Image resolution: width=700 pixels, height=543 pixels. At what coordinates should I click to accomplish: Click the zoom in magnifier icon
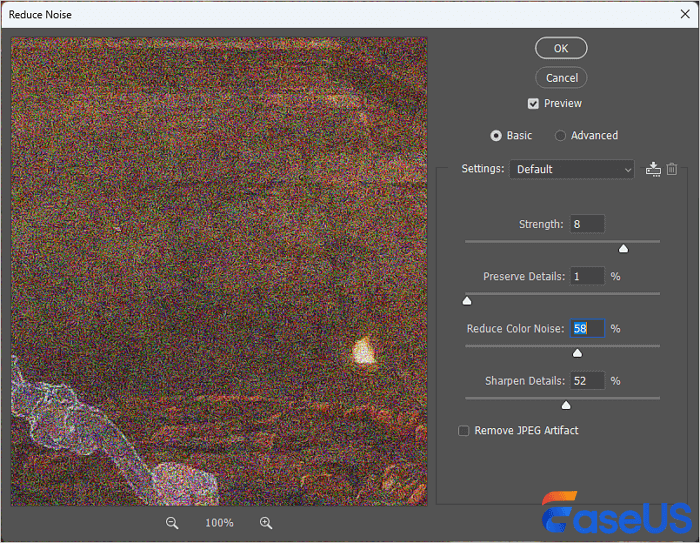pos(266,523)
